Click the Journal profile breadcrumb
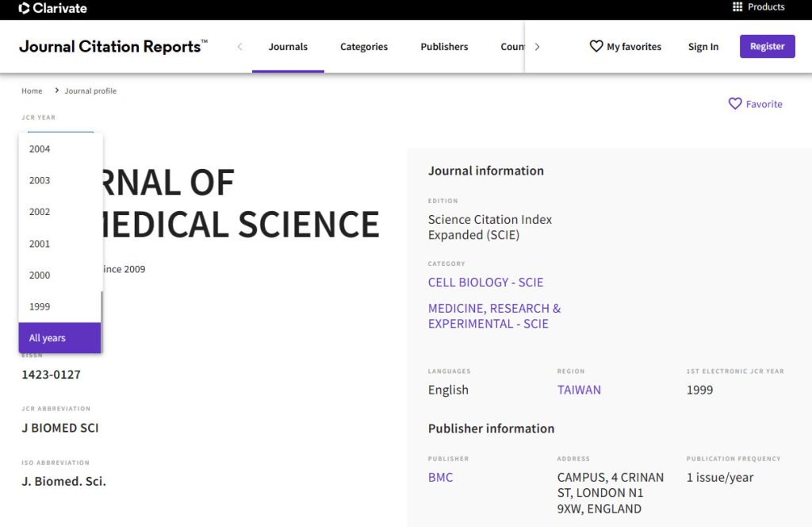Screen dimensions: 812x527 (x=90, y=90)
